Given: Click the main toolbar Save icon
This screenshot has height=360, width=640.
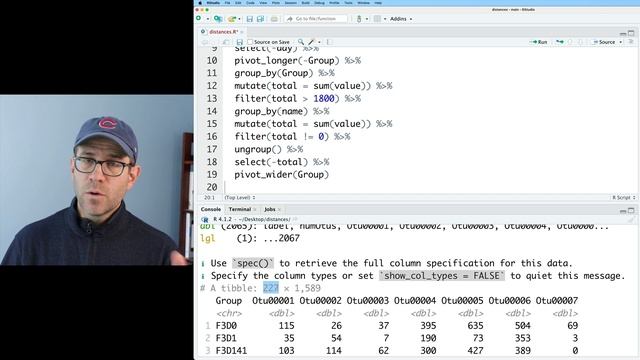Looking at the screenshot, I should [250, 19].
